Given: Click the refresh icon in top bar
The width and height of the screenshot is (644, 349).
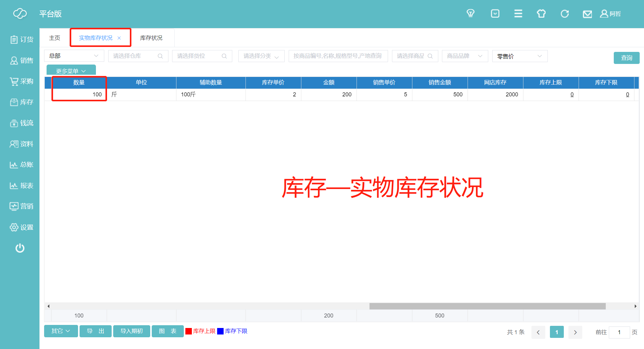Looking at the screenshot, I should (564, 14).
